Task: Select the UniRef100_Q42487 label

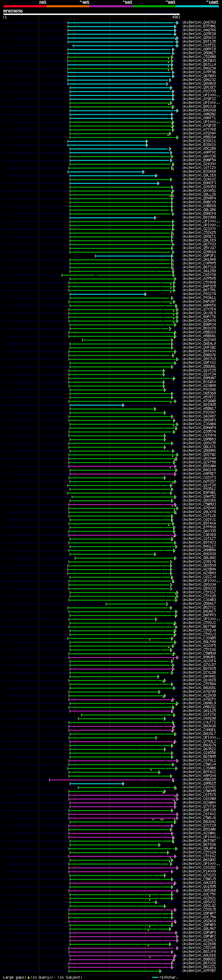Action: coord(199,416)
